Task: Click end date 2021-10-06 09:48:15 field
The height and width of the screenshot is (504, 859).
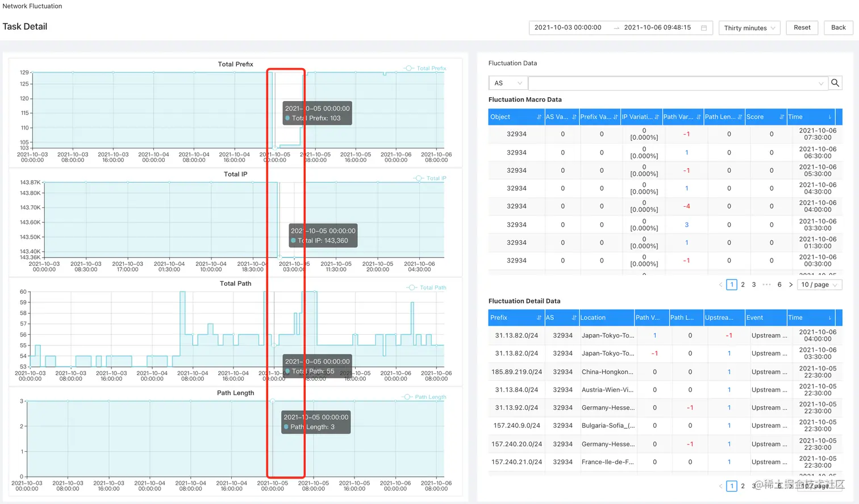Action: [x=657, y=28]
